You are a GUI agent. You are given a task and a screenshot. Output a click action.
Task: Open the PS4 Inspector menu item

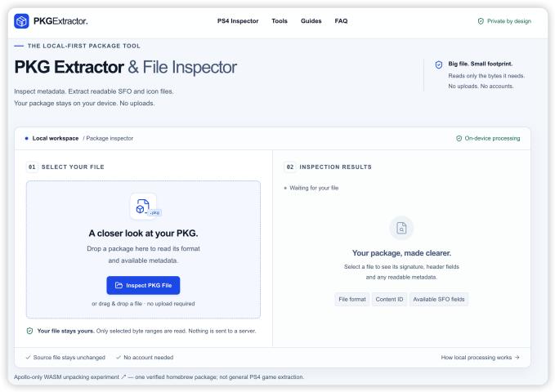coord(238,21)
